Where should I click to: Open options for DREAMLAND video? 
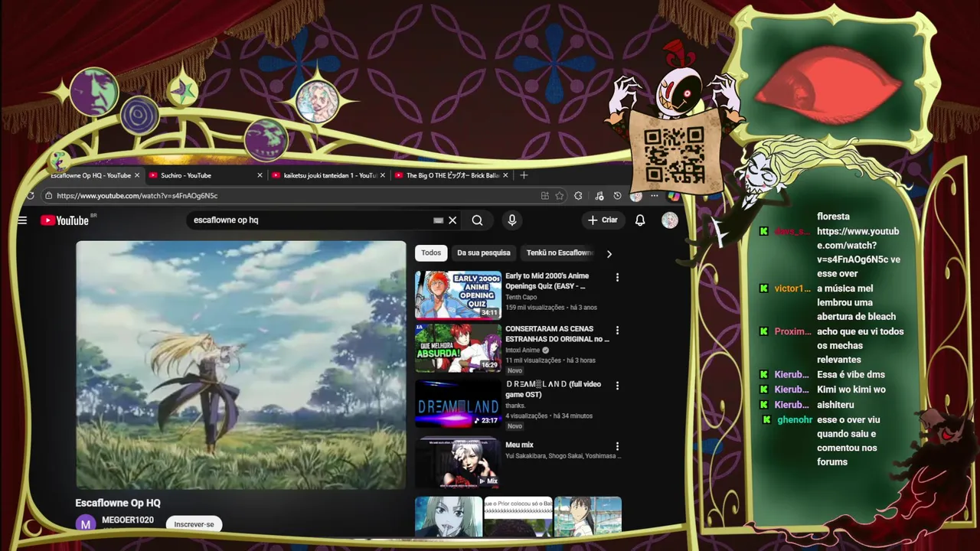tap(617, 386)
